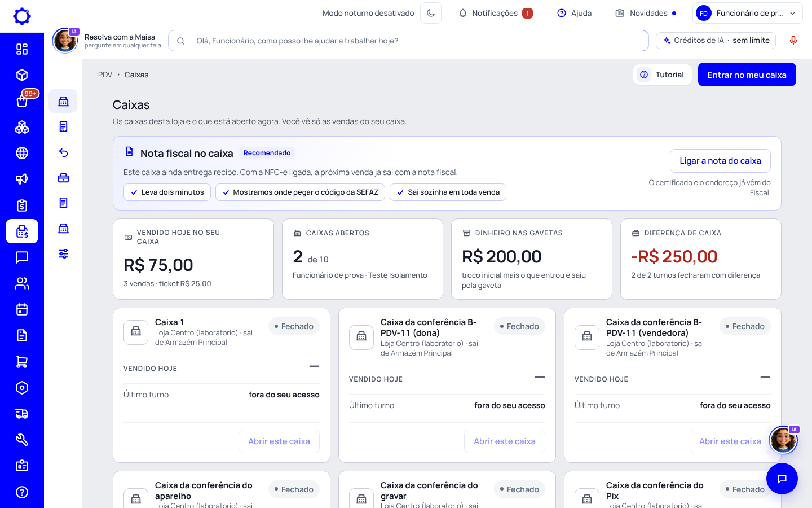812x508 pixels.
Task: Open the Ajuda help menu
Action: tap(574, 13)
